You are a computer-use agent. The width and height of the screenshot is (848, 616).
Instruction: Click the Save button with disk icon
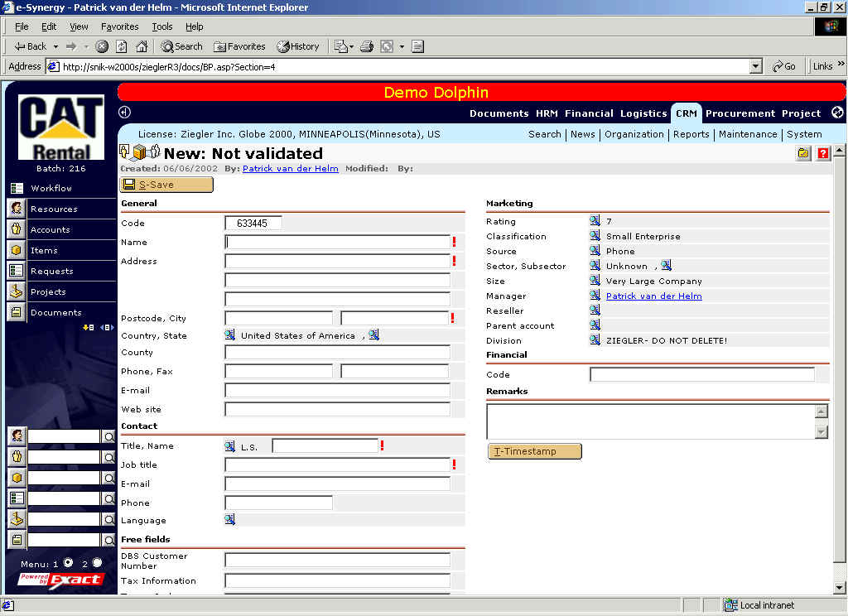166,185
